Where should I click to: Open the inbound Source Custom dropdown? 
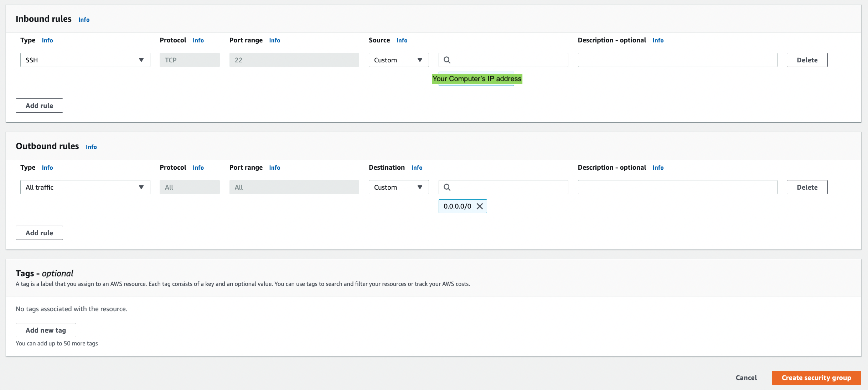click(x=398, y=60)
